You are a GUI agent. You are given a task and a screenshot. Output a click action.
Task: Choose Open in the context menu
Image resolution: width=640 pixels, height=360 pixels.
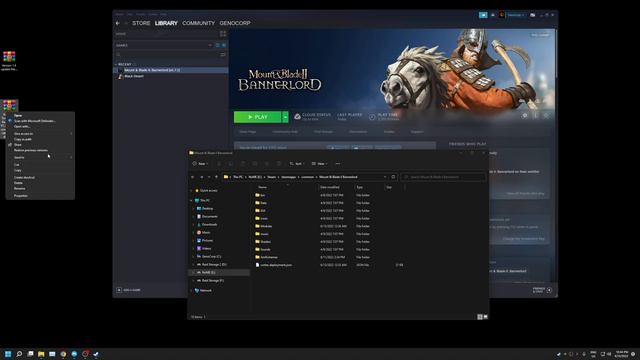(40, 116)
